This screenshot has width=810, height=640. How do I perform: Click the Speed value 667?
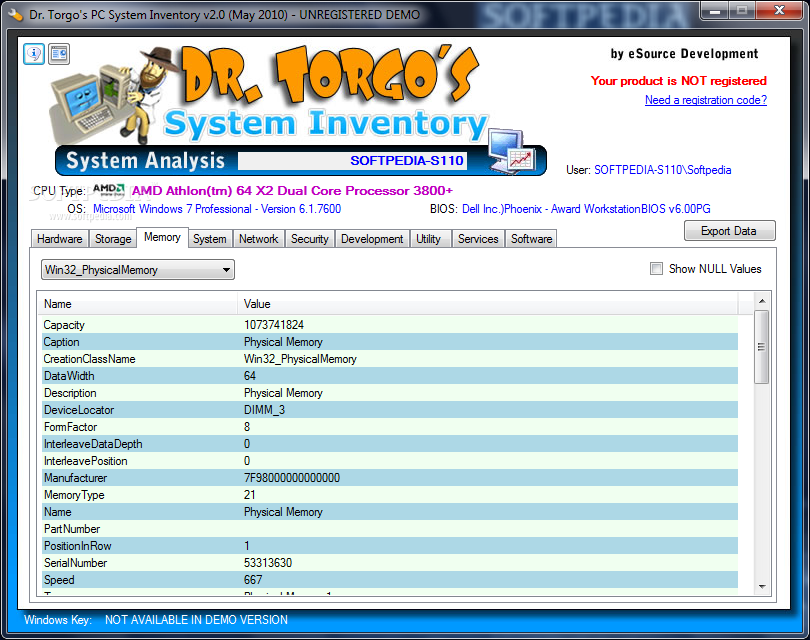(253, 580)
